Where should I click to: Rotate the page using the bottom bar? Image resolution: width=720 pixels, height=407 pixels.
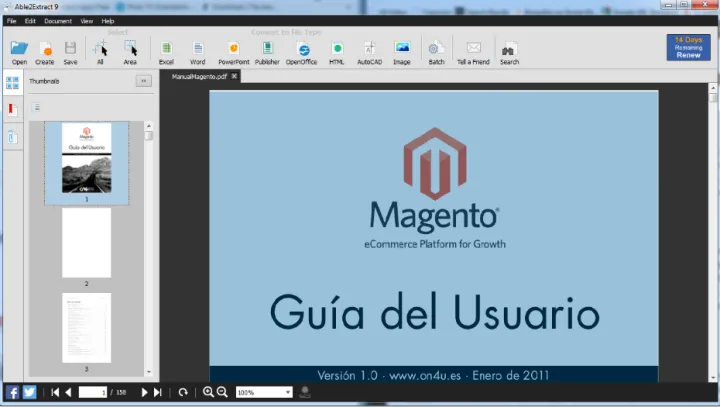(183, 393)
